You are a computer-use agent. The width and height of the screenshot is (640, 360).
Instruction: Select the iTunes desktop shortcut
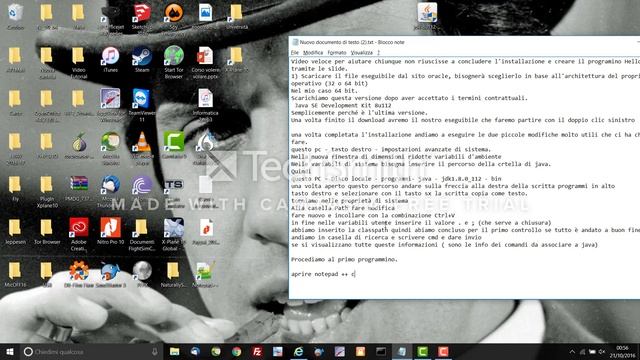tap(110, 60)
